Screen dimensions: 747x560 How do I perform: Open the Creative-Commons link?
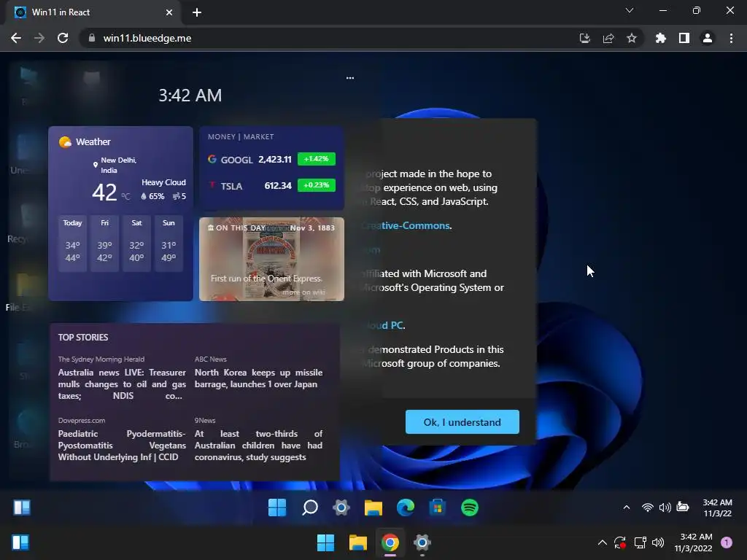[x=406, y=226]
